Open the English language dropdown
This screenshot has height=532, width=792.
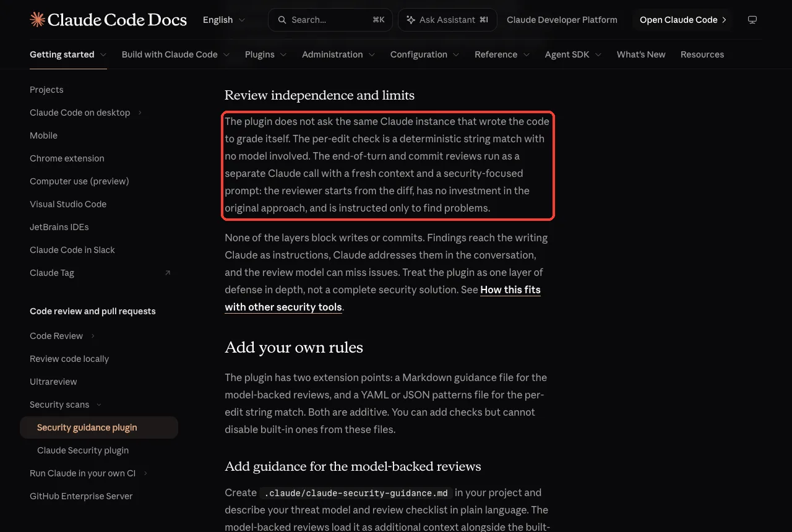224,20
